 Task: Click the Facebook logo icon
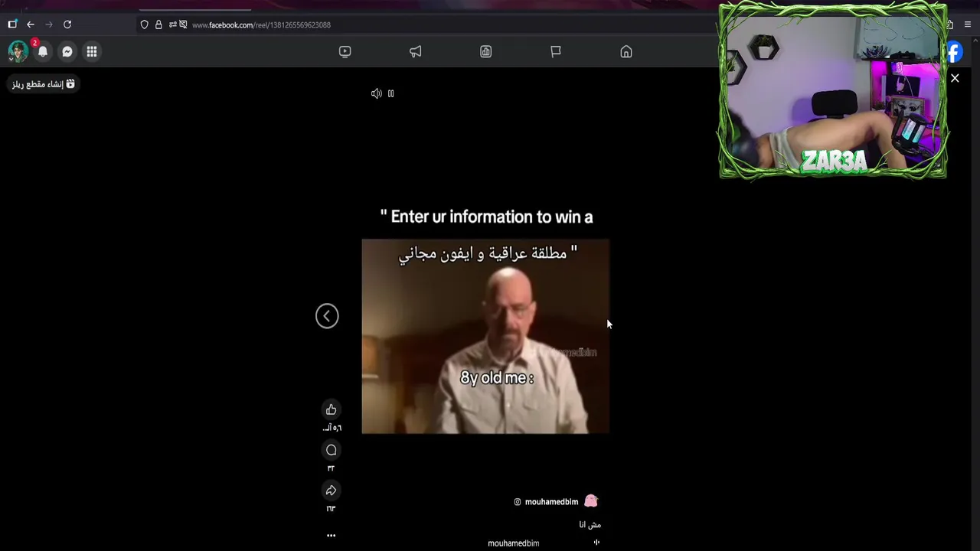[x=955, y=52]
